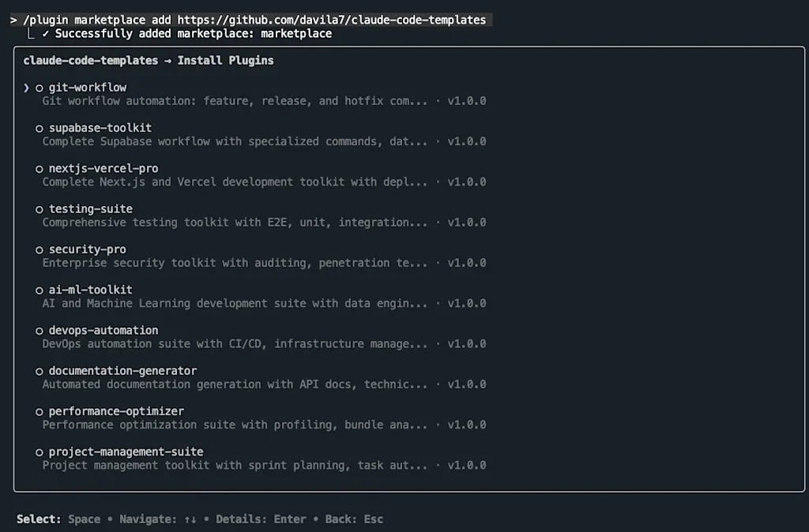Click the cursor arrow beside git-workflow
This screenshot has height=532, width=809.
[x=26, y=88]
